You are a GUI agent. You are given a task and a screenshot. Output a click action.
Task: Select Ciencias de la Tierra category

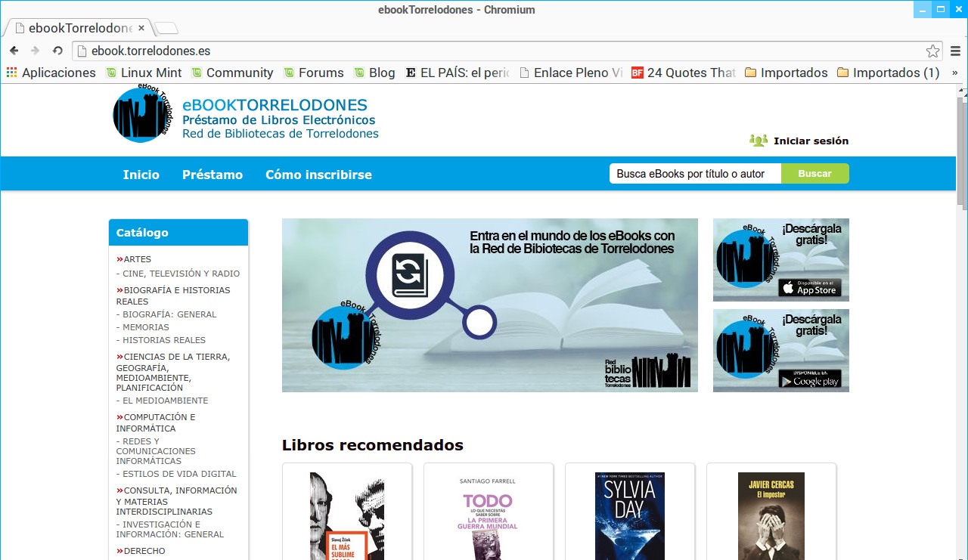point(173,372)
